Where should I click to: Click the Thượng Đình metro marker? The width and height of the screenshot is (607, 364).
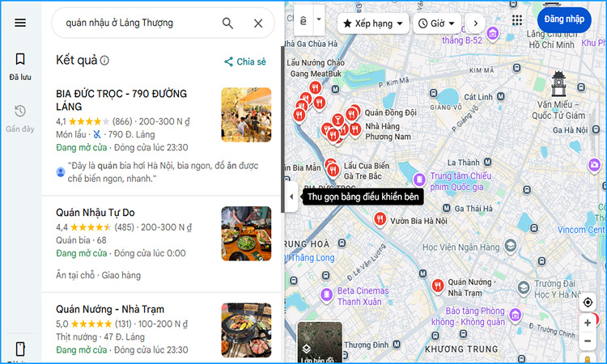(x=397, y=344)
